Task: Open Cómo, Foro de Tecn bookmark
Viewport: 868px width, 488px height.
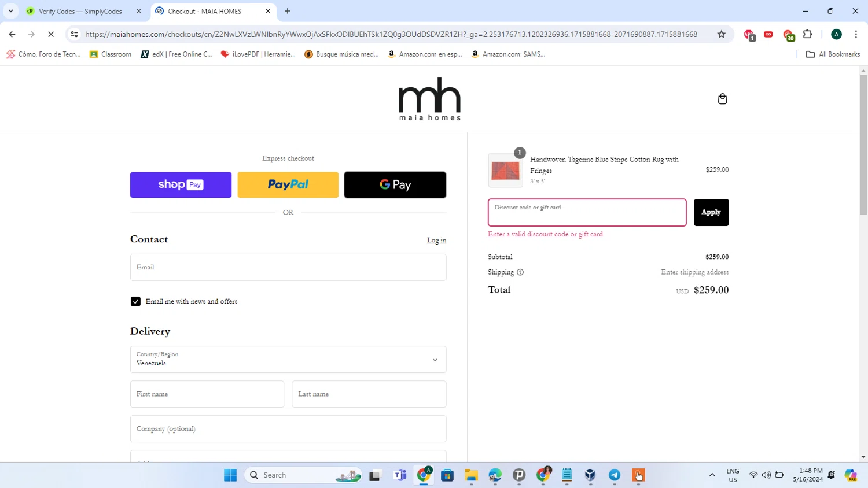Action: [43, 54]
